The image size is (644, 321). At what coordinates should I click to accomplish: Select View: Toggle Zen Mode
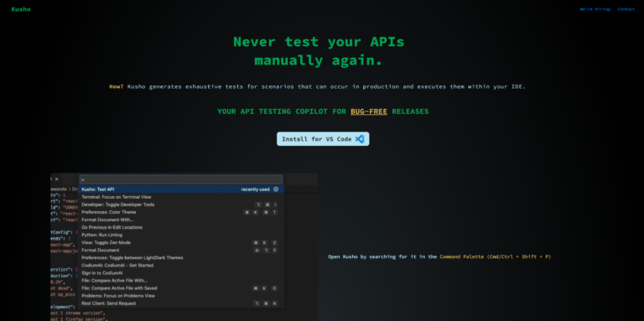click(x=181, y=242)
